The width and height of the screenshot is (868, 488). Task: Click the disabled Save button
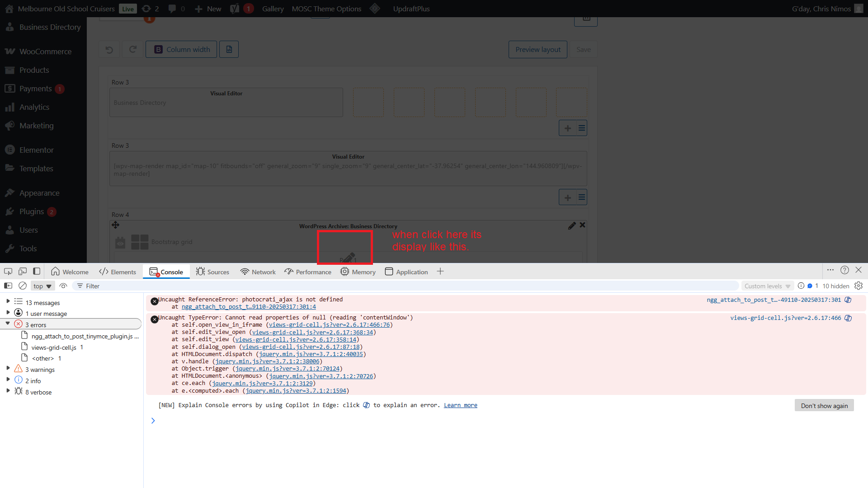pos(584,50)
